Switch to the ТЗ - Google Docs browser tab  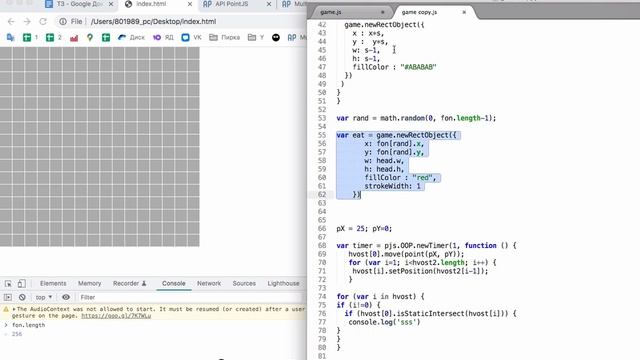tap(80, 4)
